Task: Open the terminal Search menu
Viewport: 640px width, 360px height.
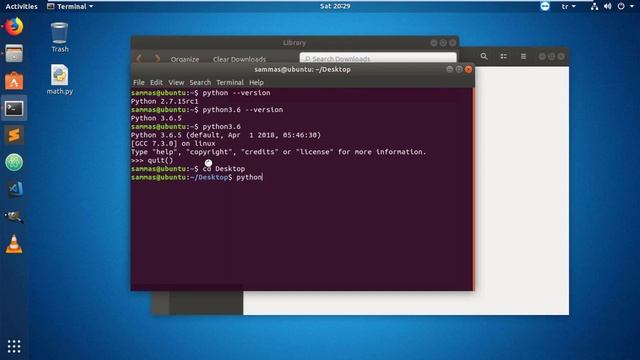Action: click(200, 82)
